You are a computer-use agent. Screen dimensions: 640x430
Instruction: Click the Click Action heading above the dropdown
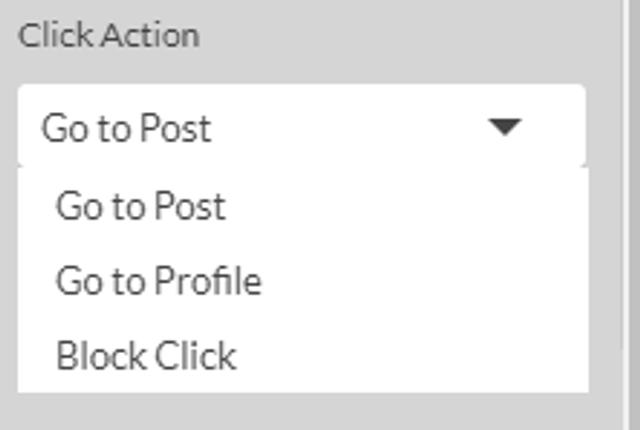point(109,35)
